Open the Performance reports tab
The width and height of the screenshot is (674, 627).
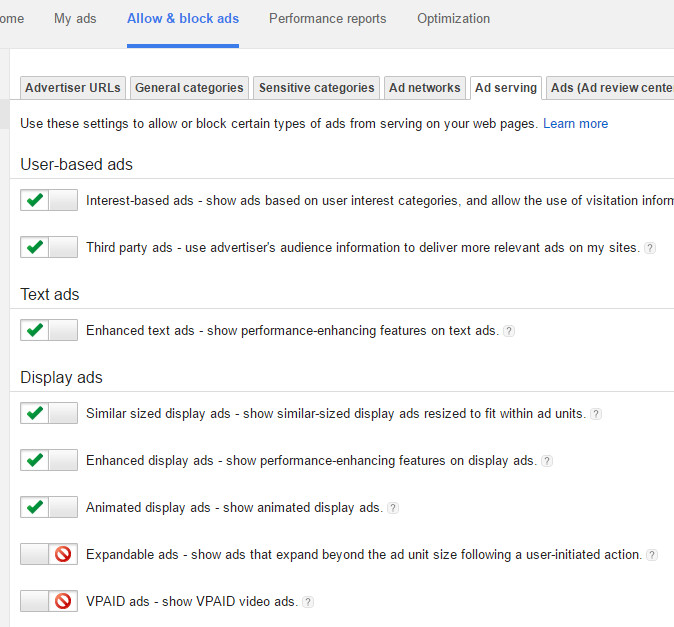tap(327, 19)
